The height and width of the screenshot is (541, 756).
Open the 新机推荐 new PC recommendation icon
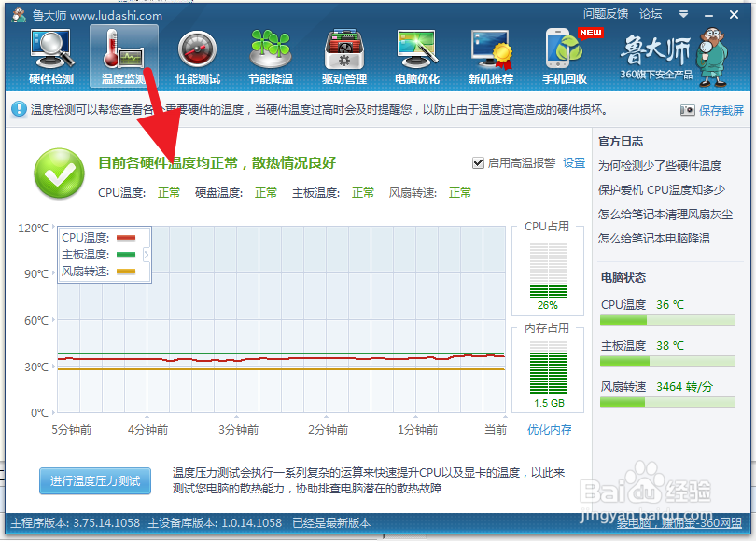pos(491,57)
